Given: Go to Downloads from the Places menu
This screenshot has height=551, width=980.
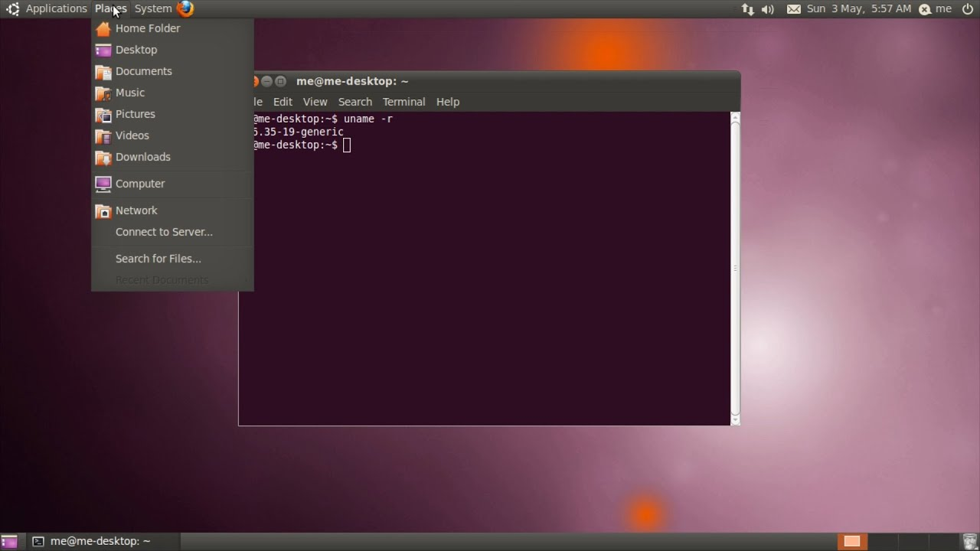Looking at the screenshot, I should coord(172,157).
